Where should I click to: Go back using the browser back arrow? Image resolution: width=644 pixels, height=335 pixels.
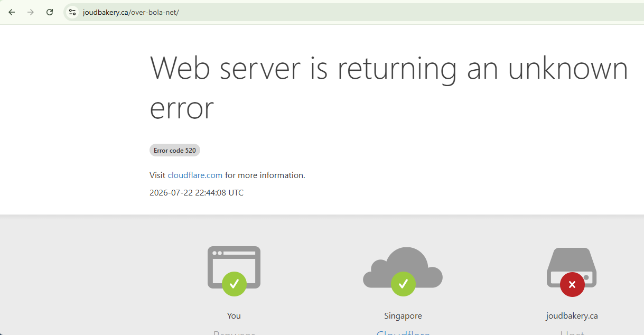coord(12,12)
